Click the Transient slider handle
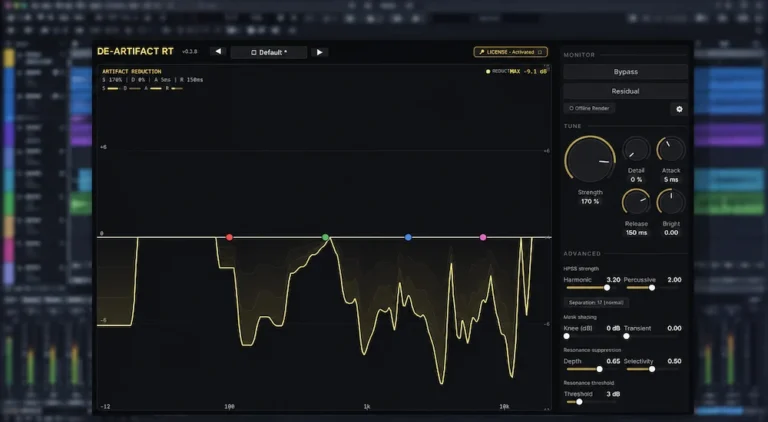This screenshot has width=768, height=422. click(x=626, y=336)
